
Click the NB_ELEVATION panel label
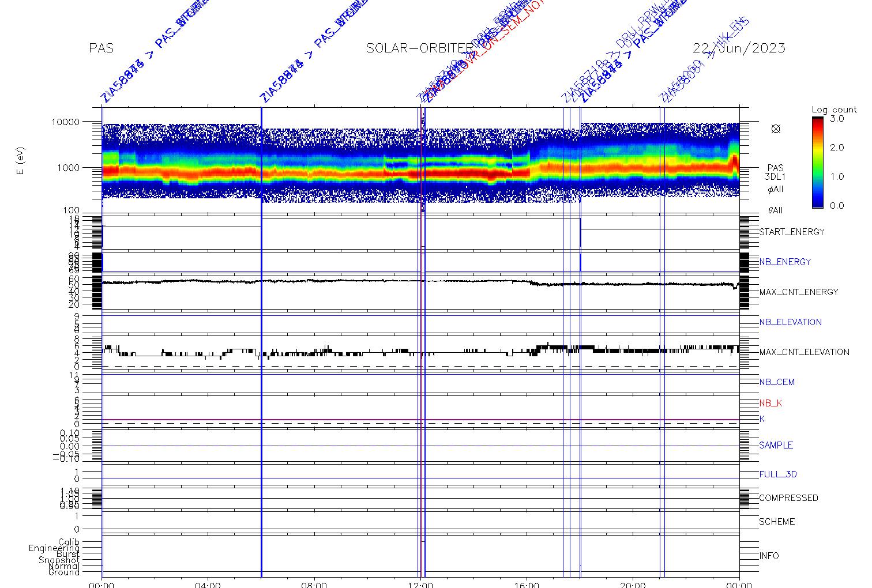(x=791, y=322)
